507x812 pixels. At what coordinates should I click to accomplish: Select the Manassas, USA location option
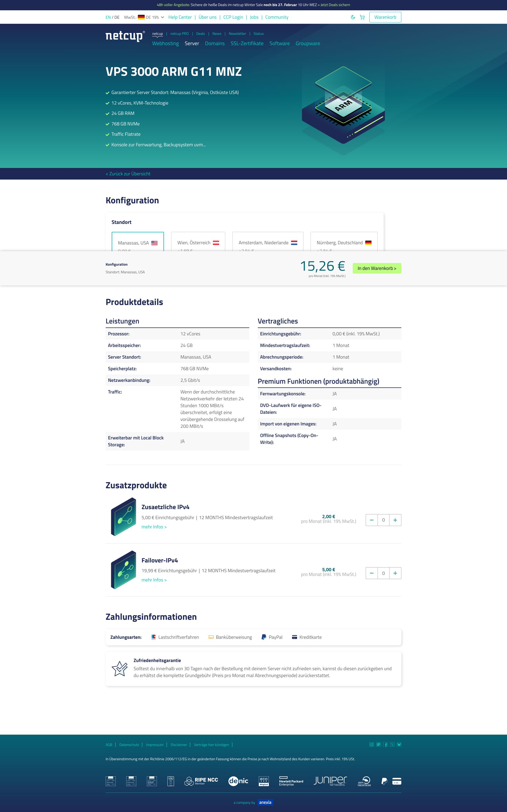pyautogui.click(x=138, y=241)
